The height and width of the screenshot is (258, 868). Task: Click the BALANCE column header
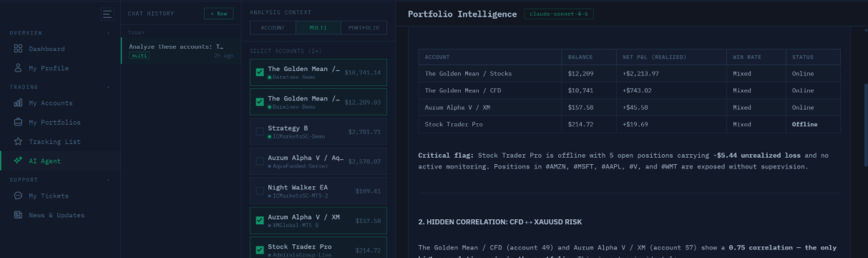point(580,57)
